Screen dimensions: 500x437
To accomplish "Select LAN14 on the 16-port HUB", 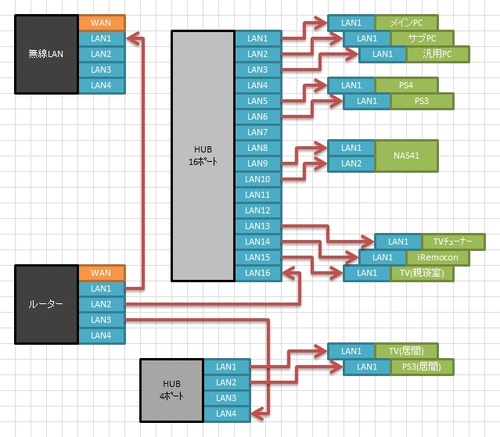I will (258, 242).
